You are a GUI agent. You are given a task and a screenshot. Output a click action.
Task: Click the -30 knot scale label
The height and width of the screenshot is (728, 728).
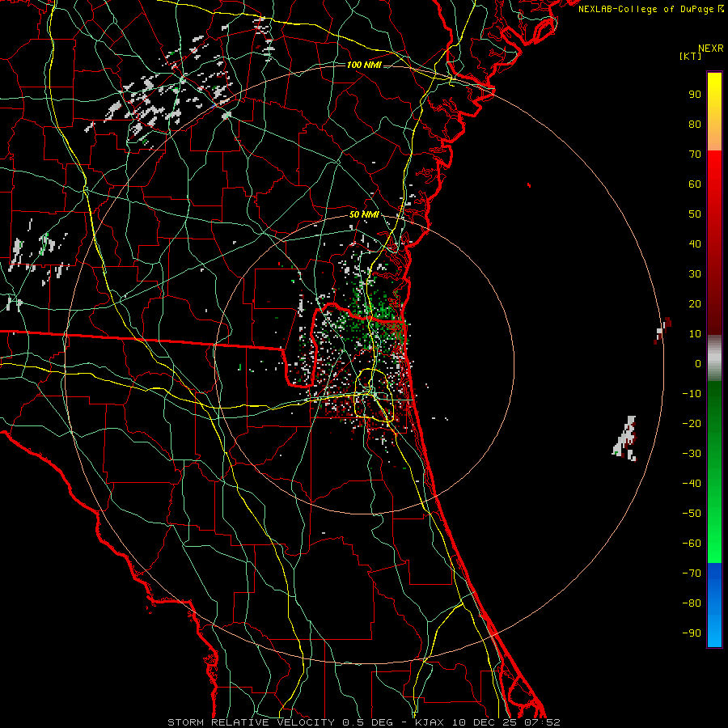[692, 454]
